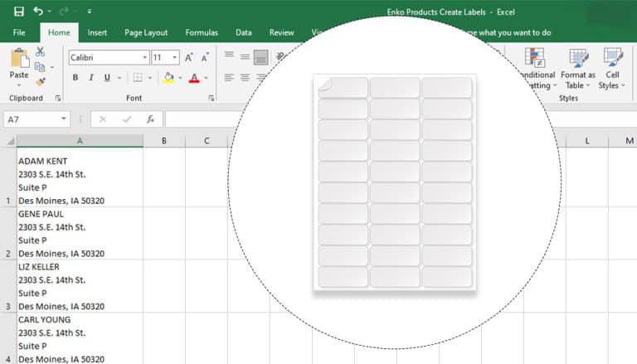This screenshot has height=364, width=637.
Task: Click the Cut scissors icon
Action: tap(41, 52)
